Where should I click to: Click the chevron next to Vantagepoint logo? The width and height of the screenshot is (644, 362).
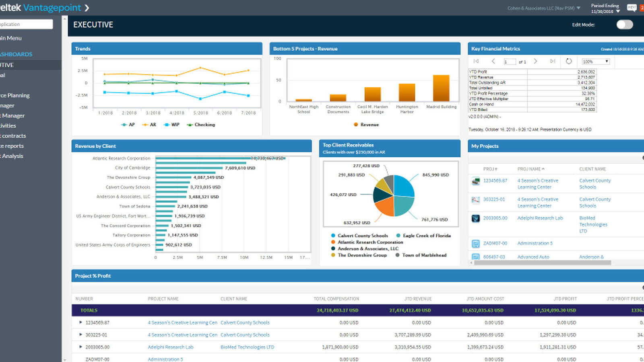(x=87, y=8)
